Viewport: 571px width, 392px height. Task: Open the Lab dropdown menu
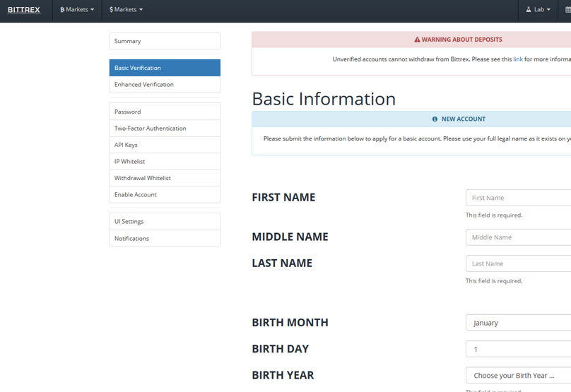tap(538, 9)
